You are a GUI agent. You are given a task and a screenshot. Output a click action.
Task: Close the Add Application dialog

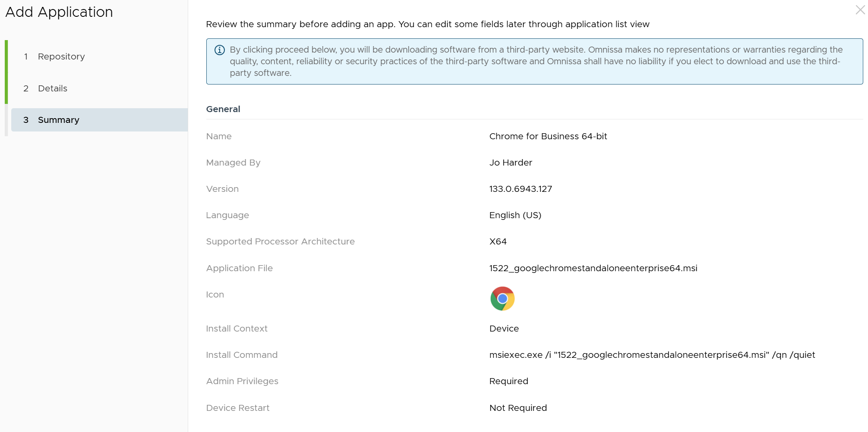point(859,10)
